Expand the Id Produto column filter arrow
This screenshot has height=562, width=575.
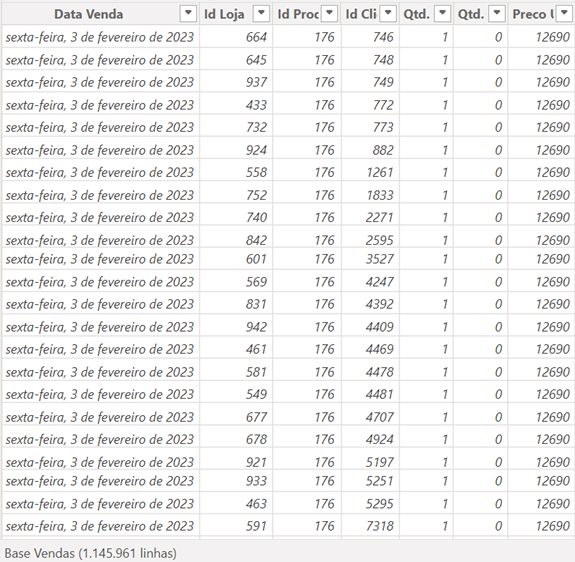point(330,14)
